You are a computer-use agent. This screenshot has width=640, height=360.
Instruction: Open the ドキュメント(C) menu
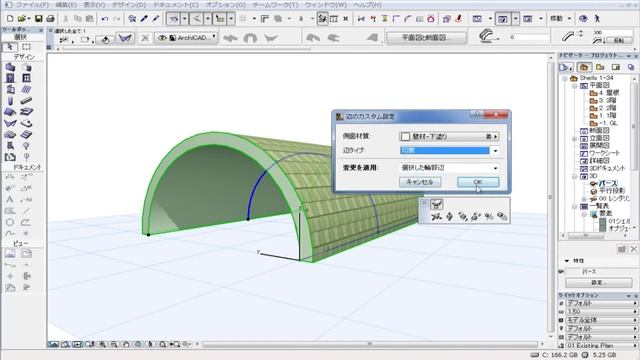click(176, 5)
